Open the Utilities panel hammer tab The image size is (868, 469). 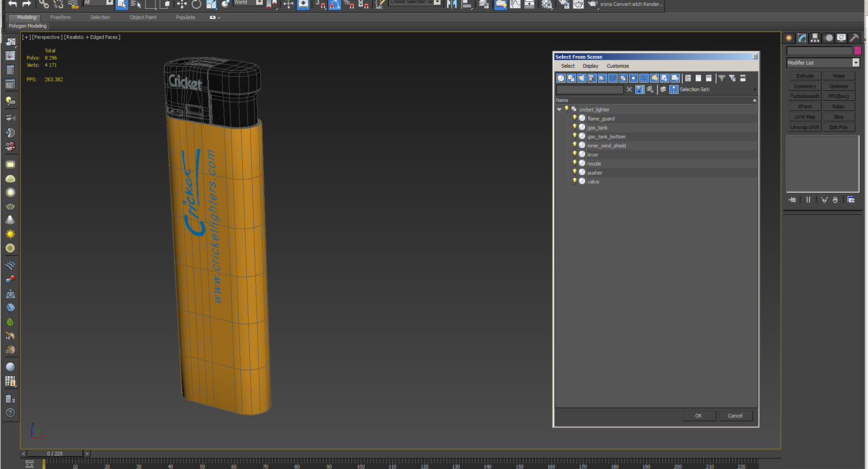tap(854, 38)
